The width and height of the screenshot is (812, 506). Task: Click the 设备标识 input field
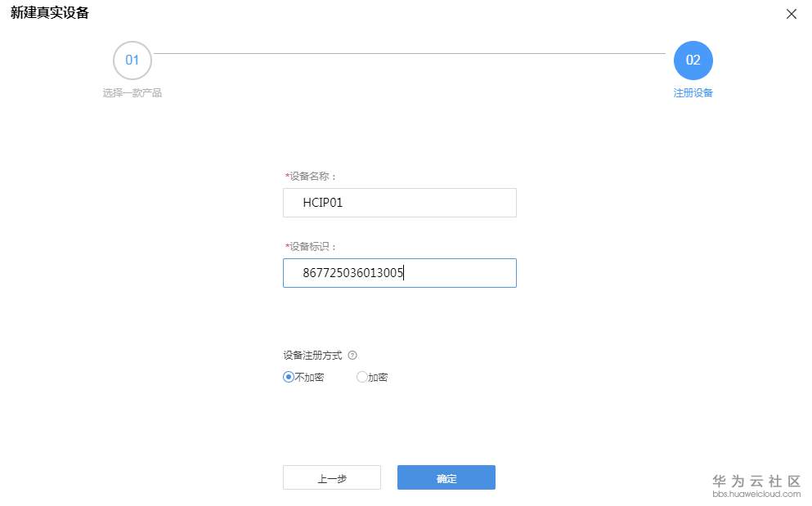pyautogui.click(x=399, y=273)
